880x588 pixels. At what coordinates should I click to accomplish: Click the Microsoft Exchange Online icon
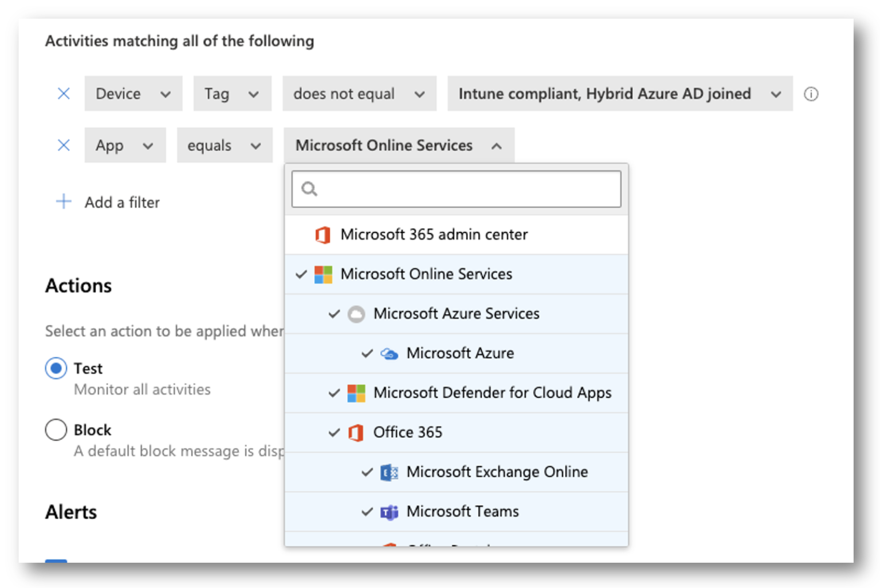(x=390, y=472)
